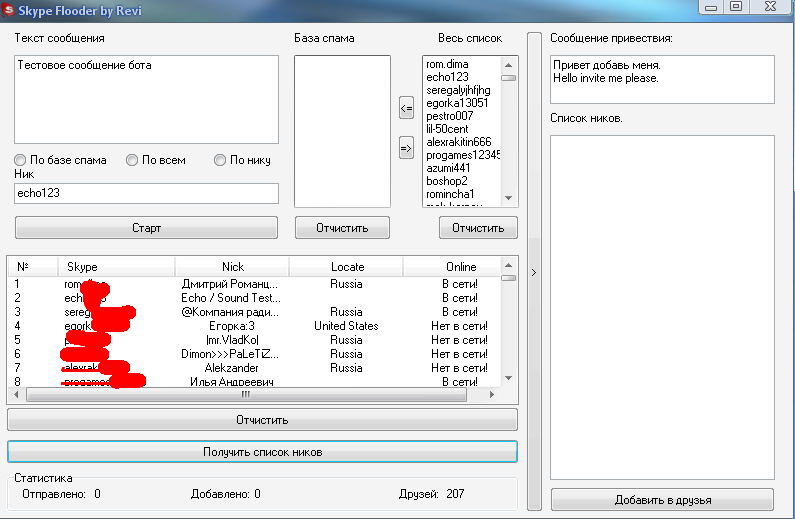
Task: Select pestro007 in Весь список
Action: click(x=462, y=116)
